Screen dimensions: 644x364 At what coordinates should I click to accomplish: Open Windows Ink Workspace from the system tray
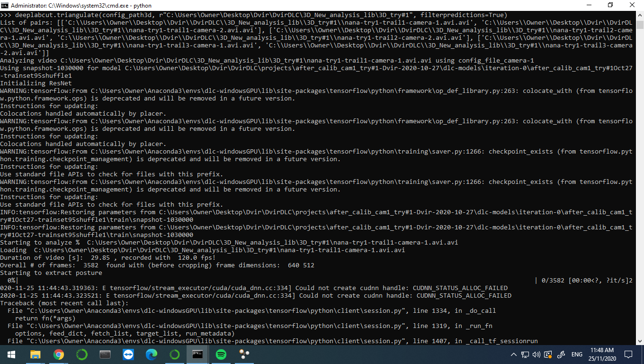coord(561,354)
